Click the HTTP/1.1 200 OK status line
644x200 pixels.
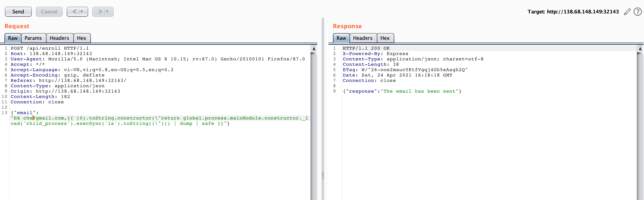(x=366, y=48)
